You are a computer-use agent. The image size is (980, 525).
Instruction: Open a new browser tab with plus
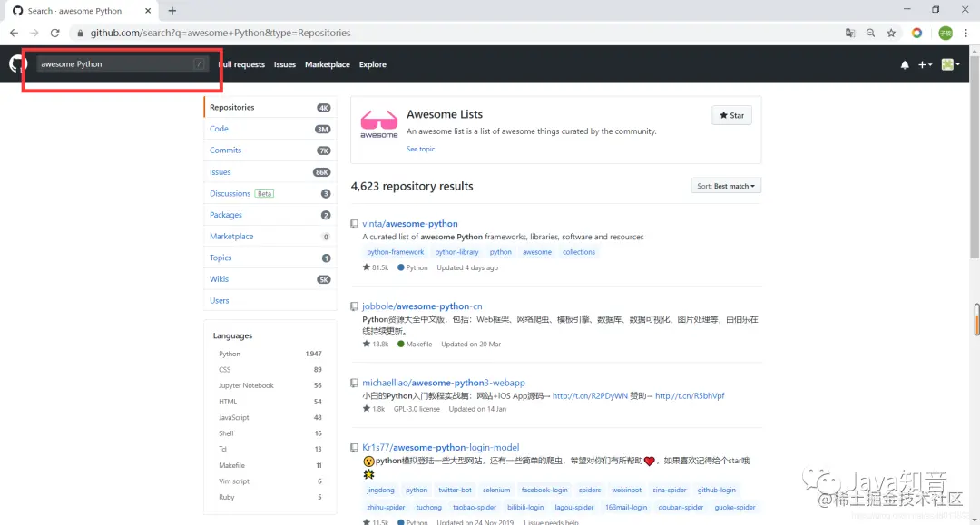[x=171, y=11]
